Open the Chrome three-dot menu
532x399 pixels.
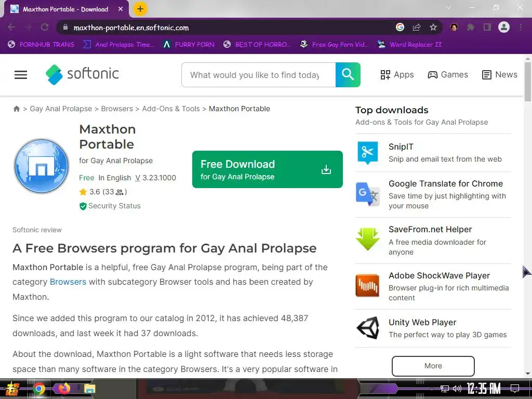click(x=521, y=27)
